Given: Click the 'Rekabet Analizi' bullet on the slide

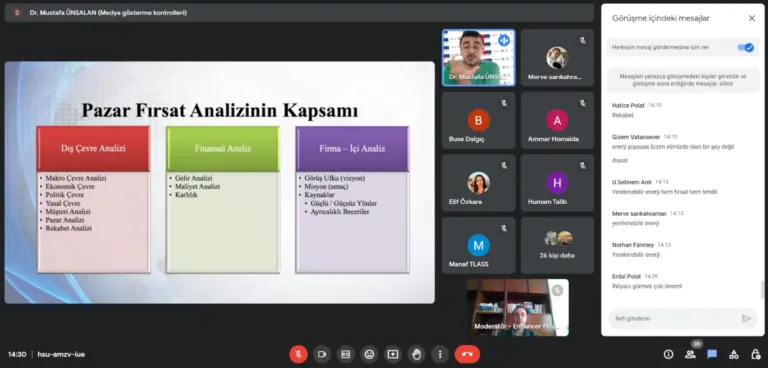Looking at the screenshot, I should [69, 228].
